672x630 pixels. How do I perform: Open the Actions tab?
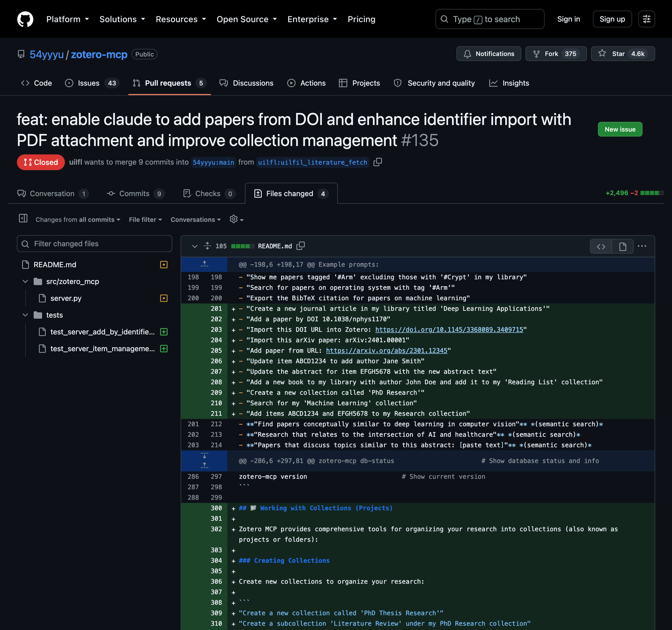point(306,83)
